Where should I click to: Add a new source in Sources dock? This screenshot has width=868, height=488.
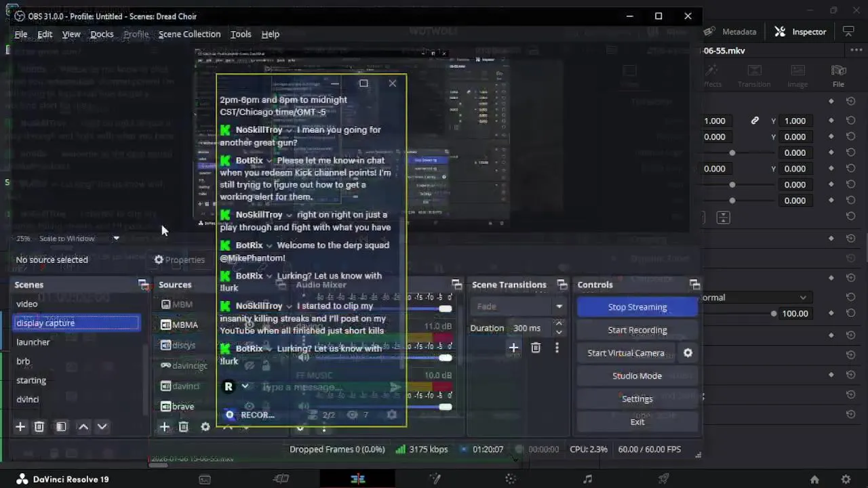(x=164, y=426)
